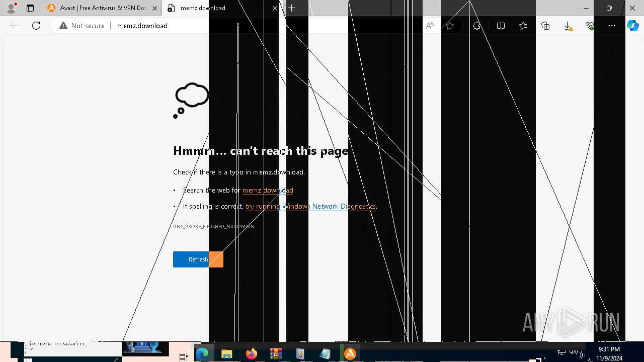The image size is (644, 362).
Task: Open the Favorites list icon
Action: coord(523,26)
